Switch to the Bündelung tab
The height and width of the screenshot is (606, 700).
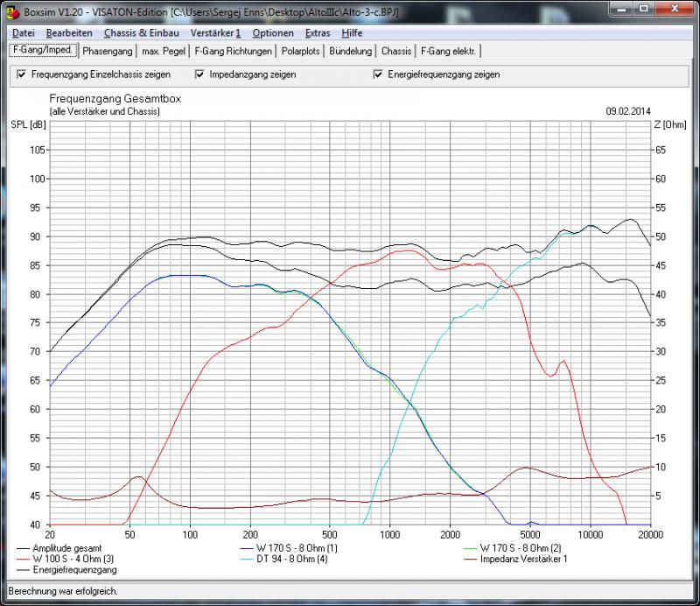352,51
